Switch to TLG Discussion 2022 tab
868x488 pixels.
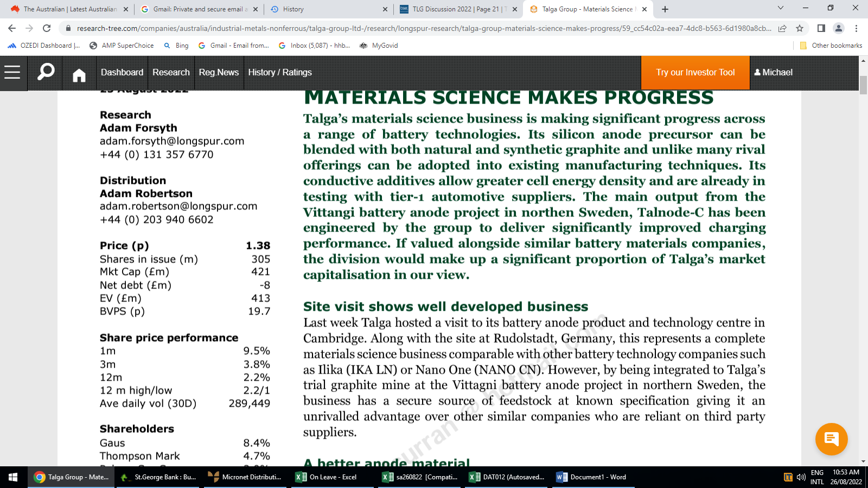click(458, 9)
